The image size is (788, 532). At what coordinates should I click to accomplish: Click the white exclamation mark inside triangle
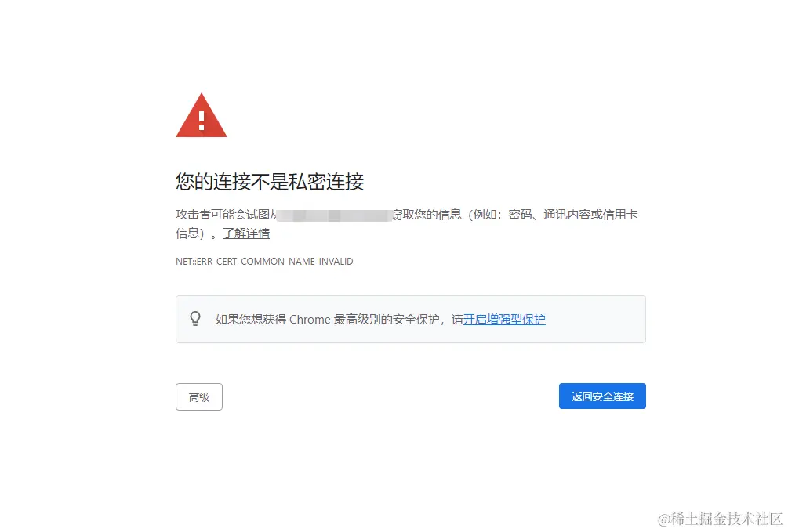202,121
